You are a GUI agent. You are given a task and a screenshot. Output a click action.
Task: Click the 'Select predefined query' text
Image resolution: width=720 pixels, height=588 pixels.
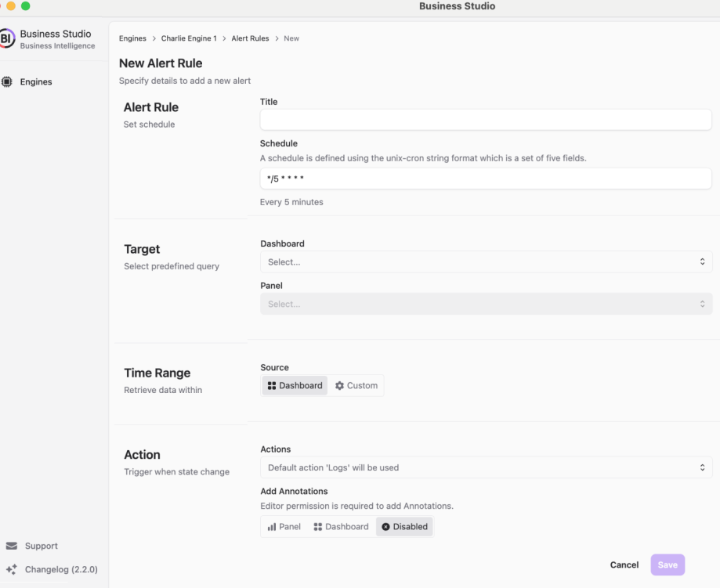click(x=172, y=266)
